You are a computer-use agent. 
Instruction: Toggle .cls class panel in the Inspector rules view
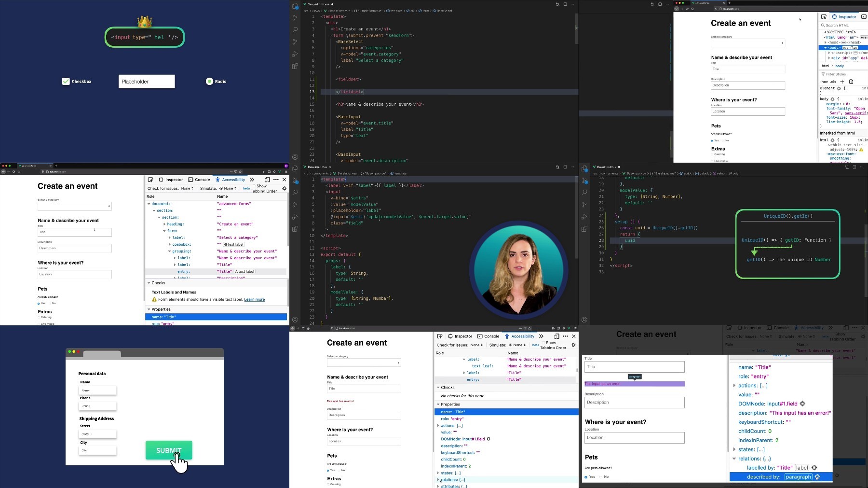pos(833,82)
